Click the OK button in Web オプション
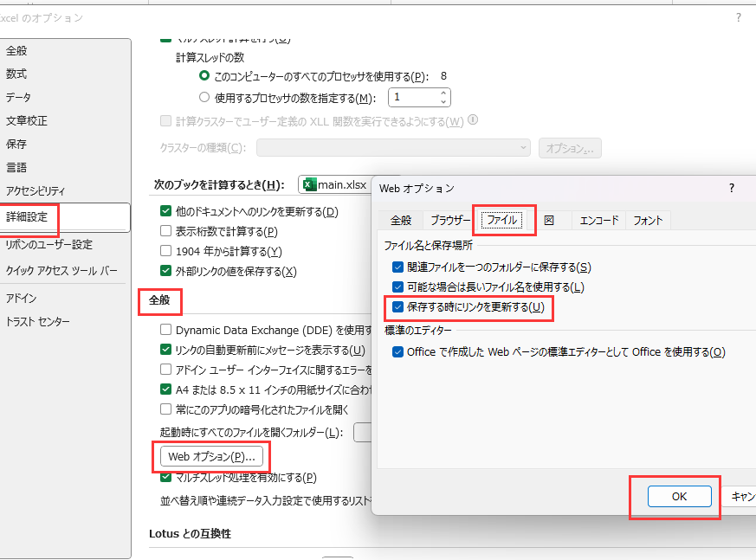Screen dimensions: 756x560 (x=679, y=496)
